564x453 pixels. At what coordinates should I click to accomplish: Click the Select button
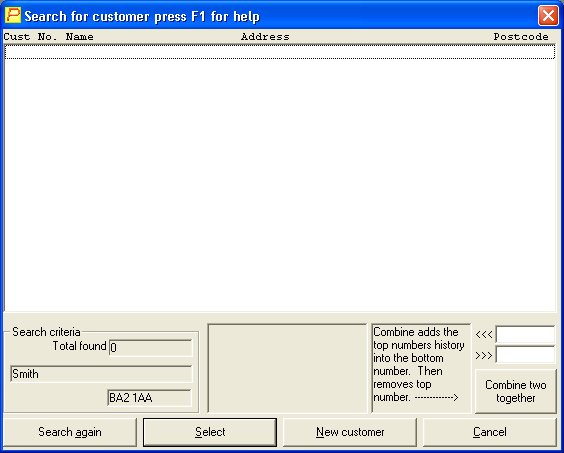pos(210,432)
